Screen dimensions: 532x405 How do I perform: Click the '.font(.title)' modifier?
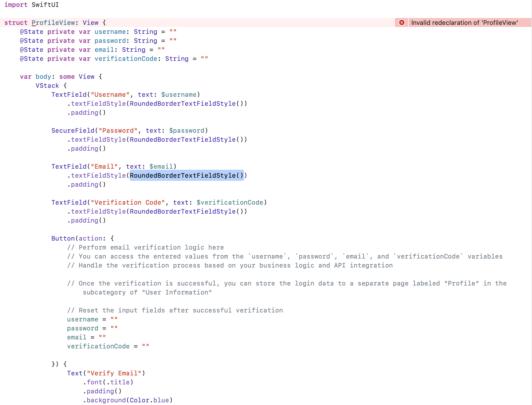[x=108, y=382]
